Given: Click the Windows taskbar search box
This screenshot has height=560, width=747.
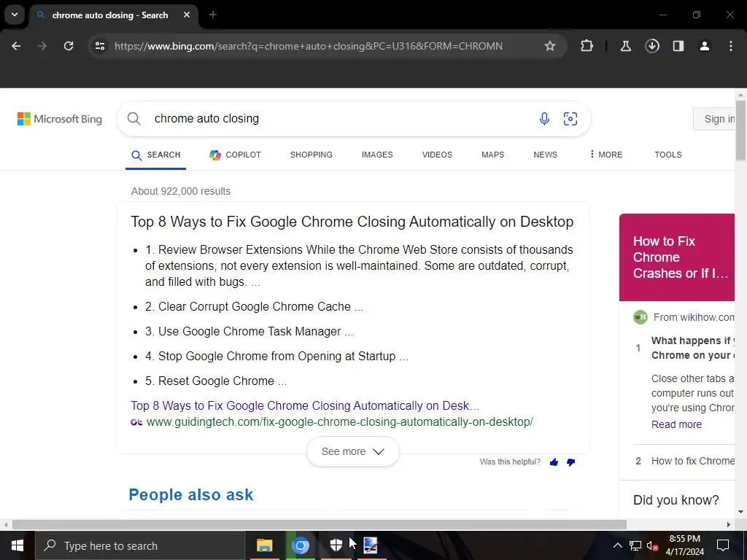Looking at the screenshot, I should click(x=140, y=545).
